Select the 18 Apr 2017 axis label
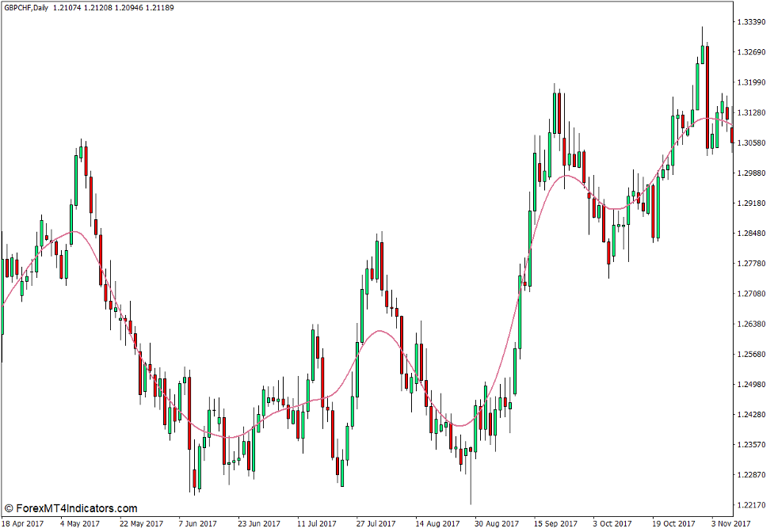This screenshot has height=532, width=774. pos(25,523)
